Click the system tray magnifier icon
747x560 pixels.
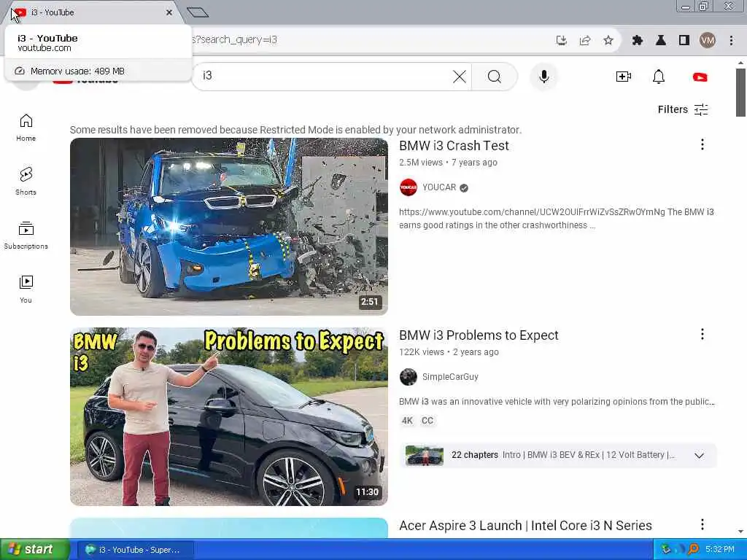694,549
